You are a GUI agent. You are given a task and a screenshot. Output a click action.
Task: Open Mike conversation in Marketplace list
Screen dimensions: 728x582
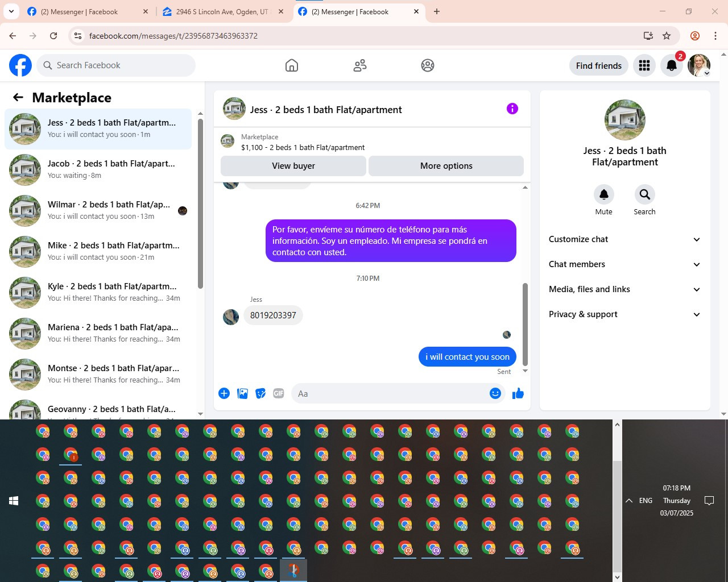(x=98, y=252)
